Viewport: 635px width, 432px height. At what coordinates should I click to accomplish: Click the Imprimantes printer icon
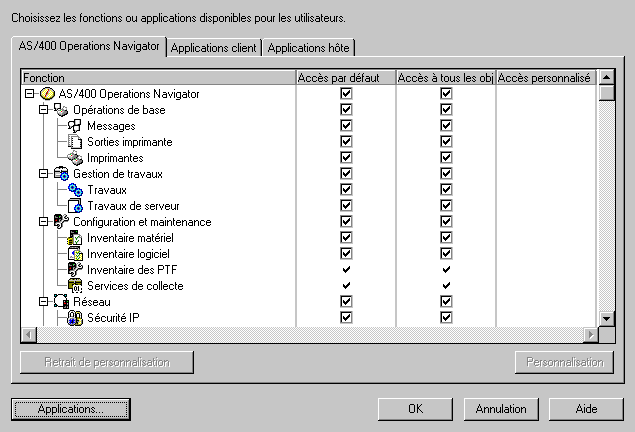tap(75, 158)
